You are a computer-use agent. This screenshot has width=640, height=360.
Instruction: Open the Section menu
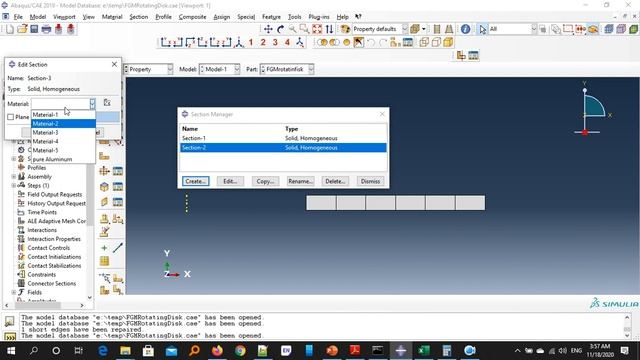(x=139, y=17)
